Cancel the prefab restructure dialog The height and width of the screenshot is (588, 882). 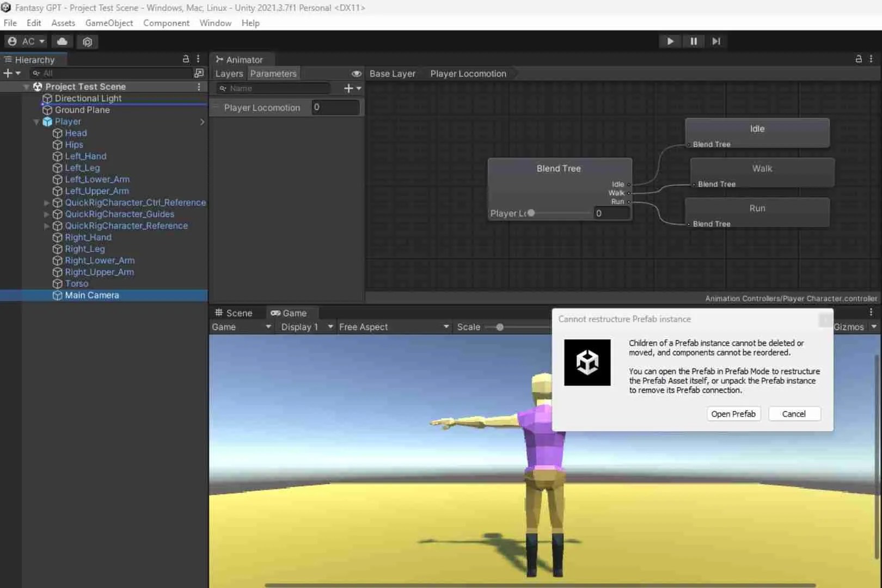coord(794,414)
